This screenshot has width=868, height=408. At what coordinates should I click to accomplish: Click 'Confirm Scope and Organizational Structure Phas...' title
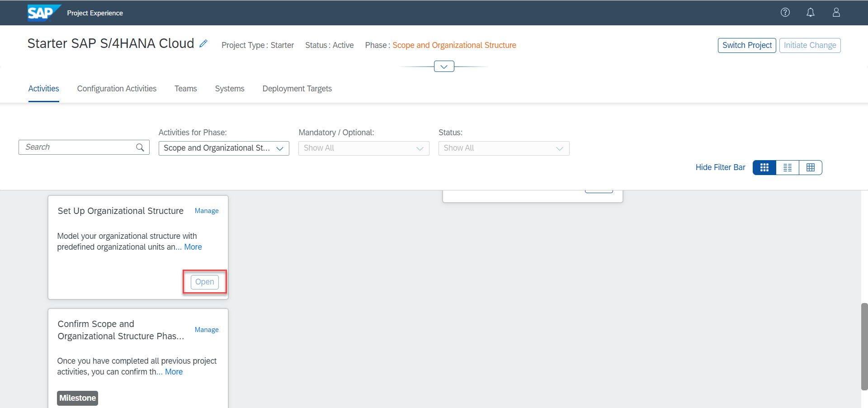[121, 330]
